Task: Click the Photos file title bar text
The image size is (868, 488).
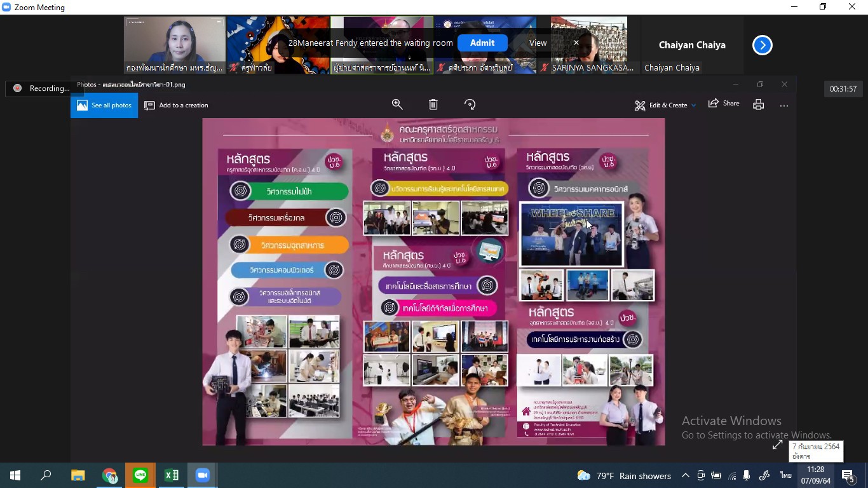Action: click(131, 85)
